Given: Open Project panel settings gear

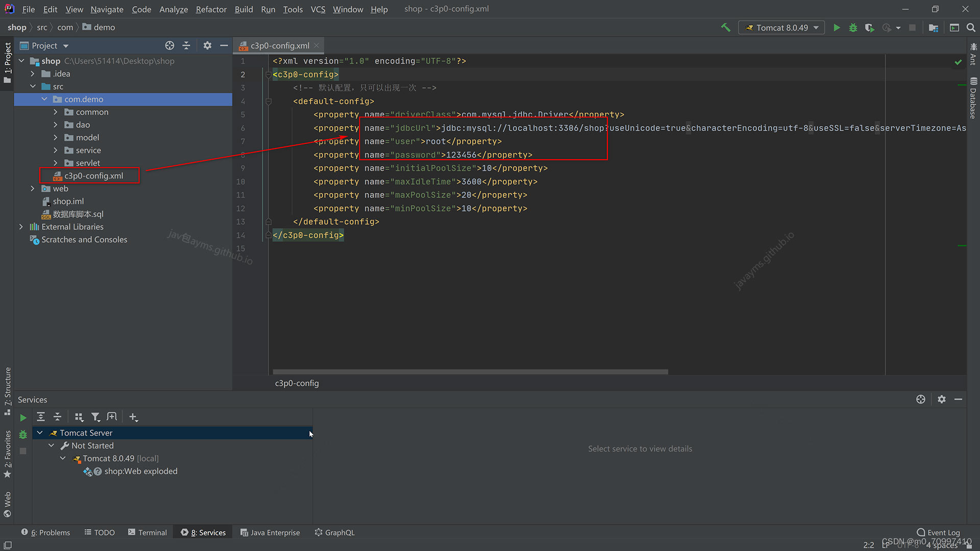Looking at the screenshot, I should coord(207,45).
